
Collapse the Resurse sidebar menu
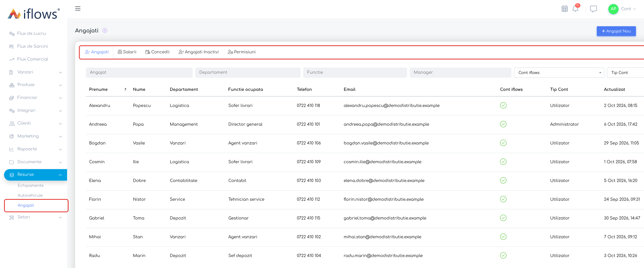pyautogui.click(x=36, y=175)
